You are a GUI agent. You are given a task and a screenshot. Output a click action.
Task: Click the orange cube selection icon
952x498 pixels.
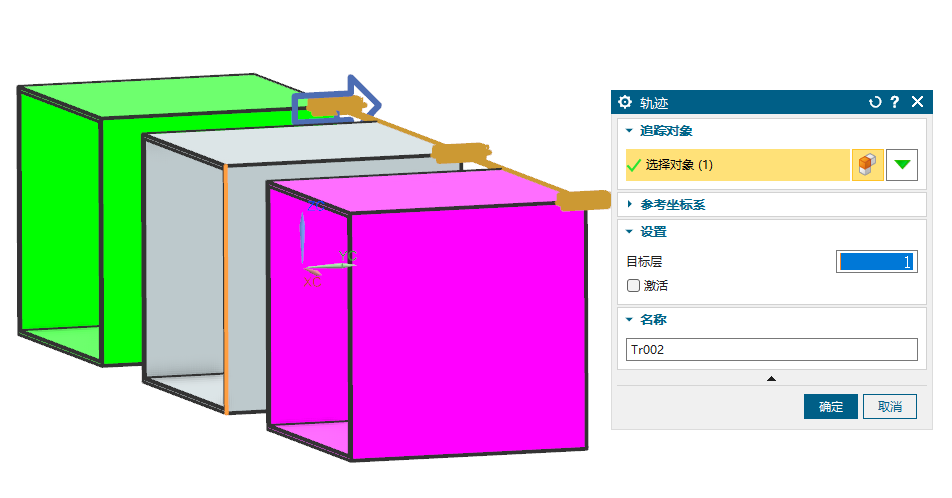pyautogui.click(x=867, y=165)
